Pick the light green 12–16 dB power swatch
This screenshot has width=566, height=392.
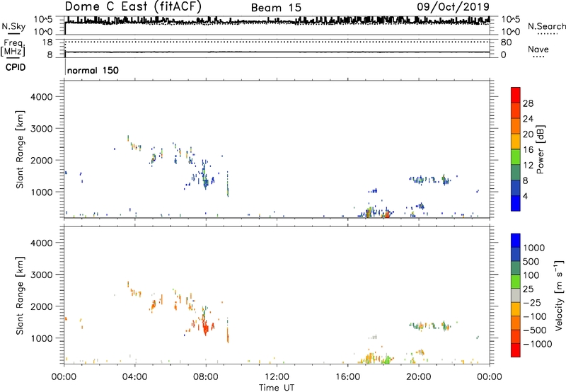516,156
